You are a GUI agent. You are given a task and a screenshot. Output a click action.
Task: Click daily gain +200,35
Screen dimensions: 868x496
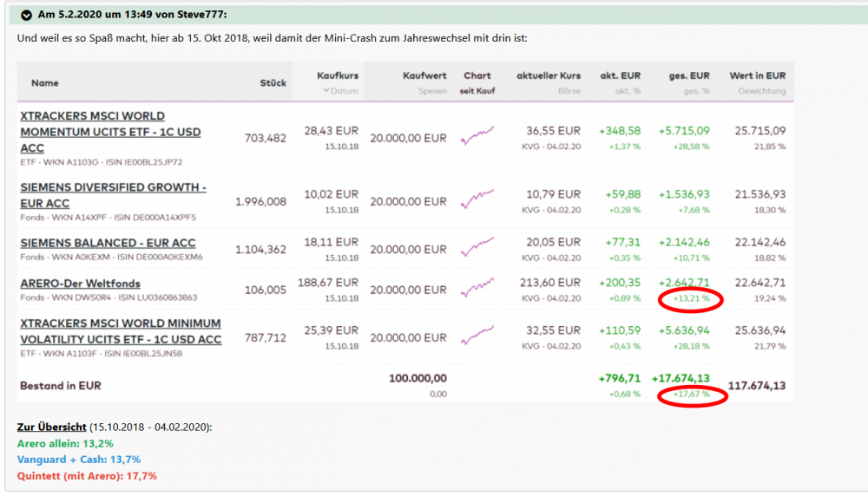(620, 283)
